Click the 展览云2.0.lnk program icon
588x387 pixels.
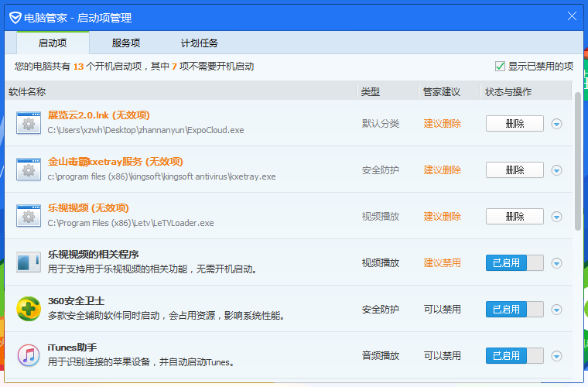[29, 123]
